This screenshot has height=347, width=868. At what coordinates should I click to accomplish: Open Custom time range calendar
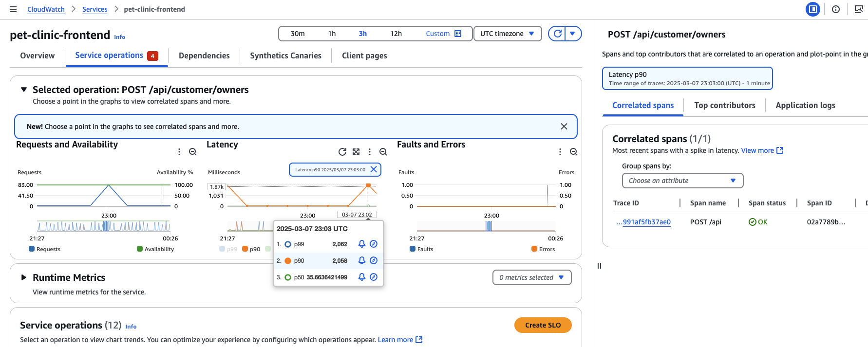tap(443, 34)
